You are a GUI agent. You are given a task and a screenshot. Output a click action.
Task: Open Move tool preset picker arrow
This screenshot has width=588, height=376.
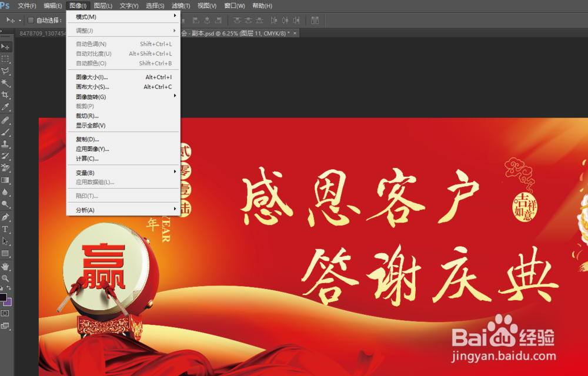(19, 21)
